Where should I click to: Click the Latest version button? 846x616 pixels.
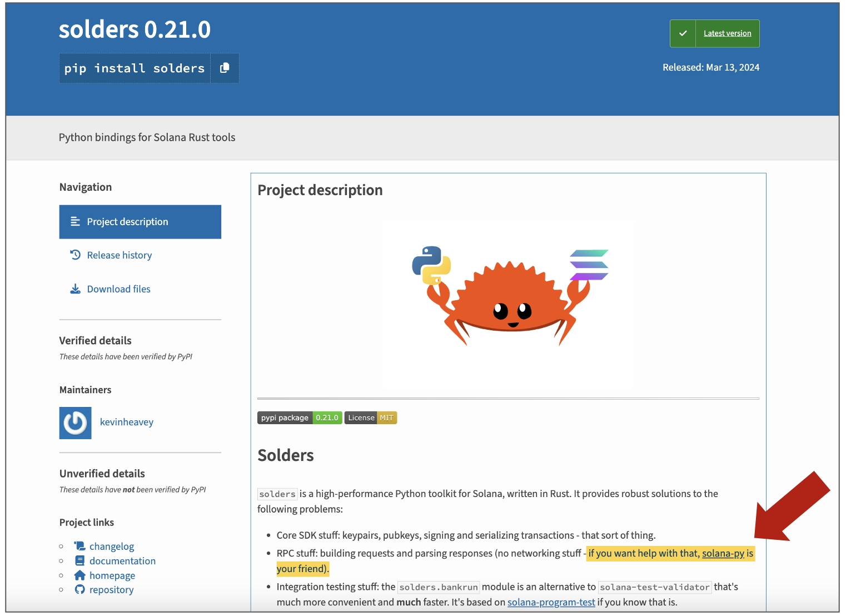click(x=727, y=33)
